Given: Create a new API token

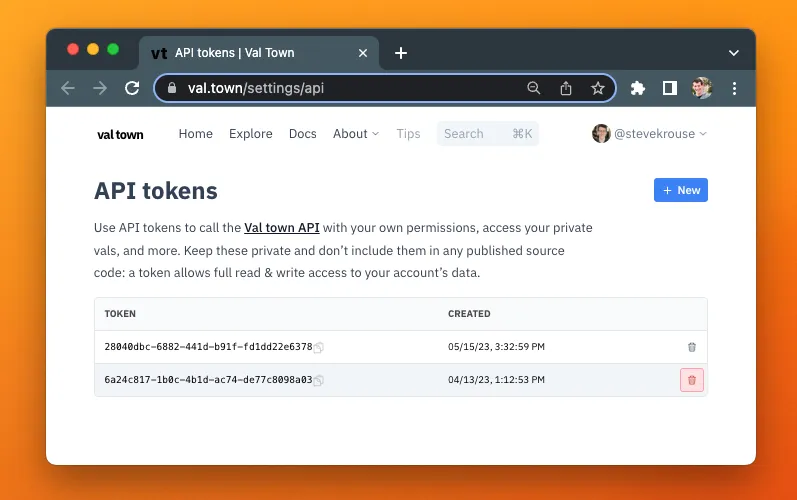Looking at the screenshot, I should click(681, 190).
